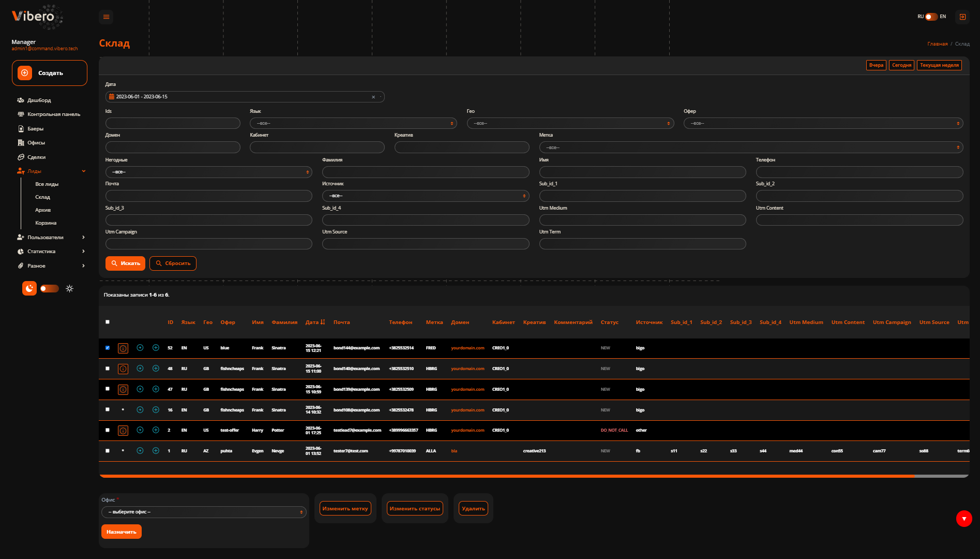This screenshot has width=980, height=559.
Task: Toggle the dark/light theme switch
Action: coord(50,289)
